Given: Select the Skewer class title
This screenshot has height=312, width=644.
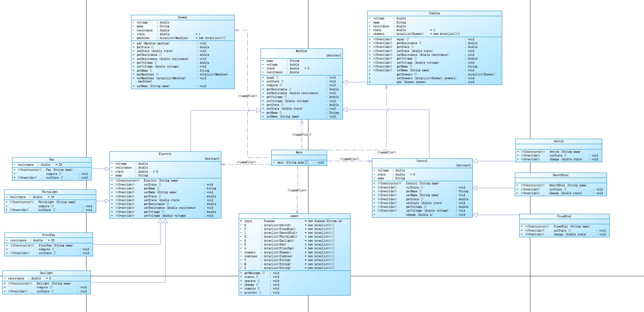Looking at the screenshot, I should point(182,17).
